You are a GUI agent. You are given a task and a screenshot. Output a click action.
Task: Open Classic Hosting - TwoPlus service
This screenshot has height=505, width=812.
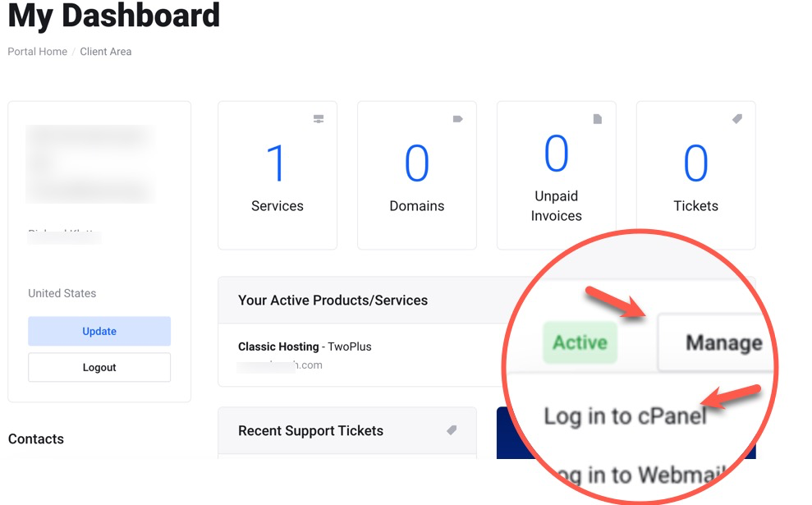point(305,347)
